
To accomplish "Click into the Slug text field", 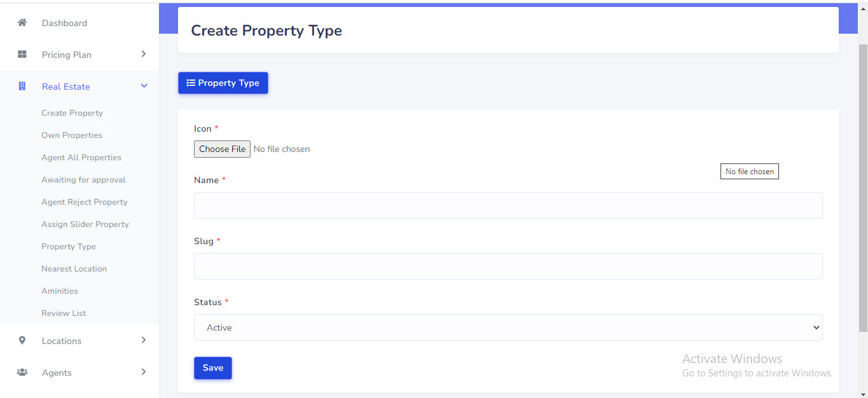I will pos(507,266).
